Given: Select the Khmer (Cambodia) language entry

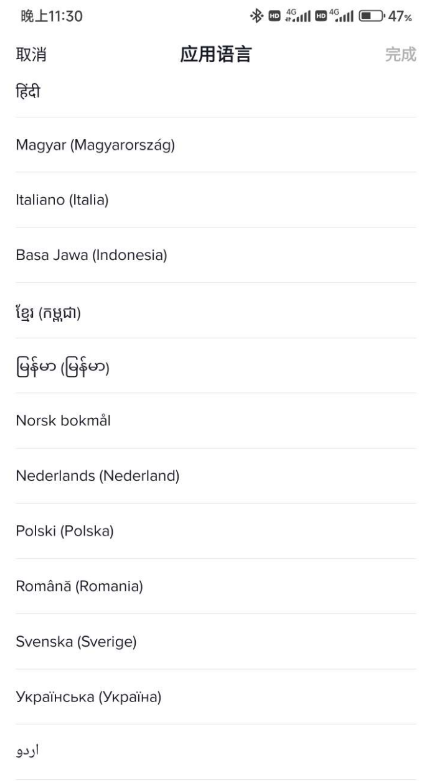Looking at the screenshot, I should 216,310.
